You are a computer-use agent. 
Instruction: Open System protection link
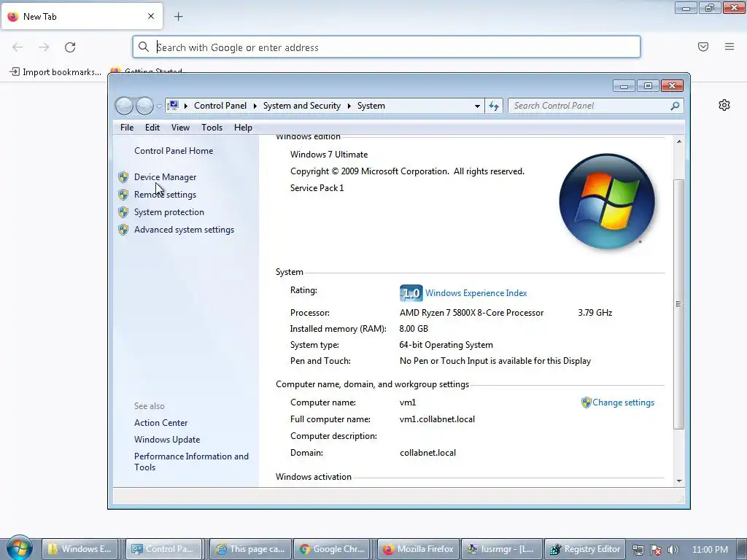[x=169, y=212]
